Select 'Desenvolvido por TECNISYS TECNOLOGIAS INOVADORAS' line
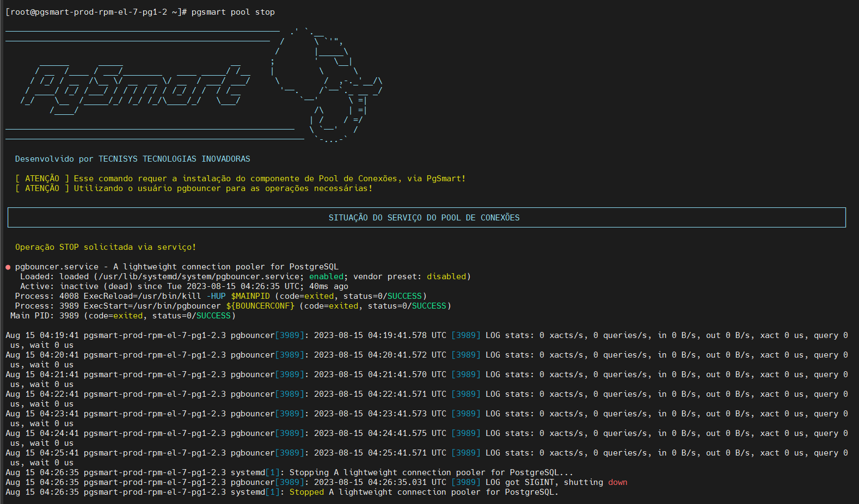This screenshot has width=859, height=504. click(x=133, y=159)
